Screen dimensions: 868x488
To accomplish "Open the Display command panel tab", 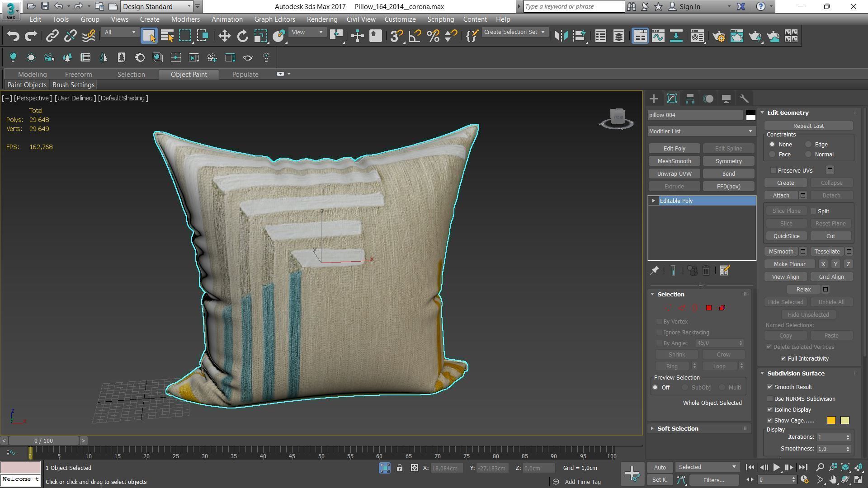I will click(726, 99).
